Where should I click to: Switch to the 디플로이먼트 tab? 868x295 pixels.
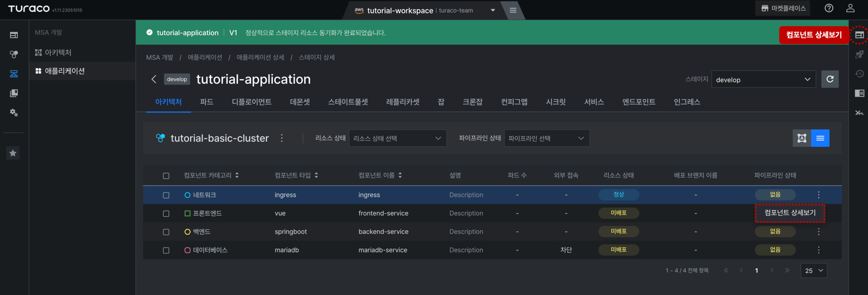pyautogui.click(x=252, y=102)
